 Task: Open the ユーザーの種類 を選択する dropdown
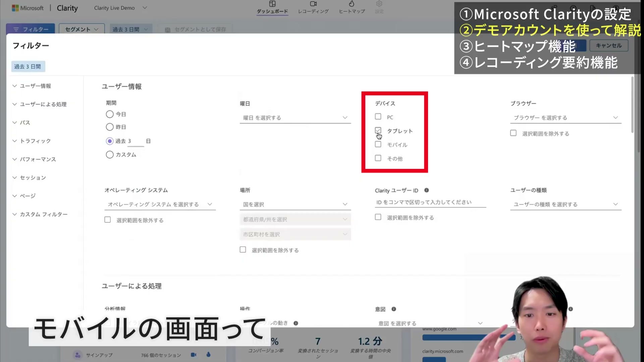566,204
